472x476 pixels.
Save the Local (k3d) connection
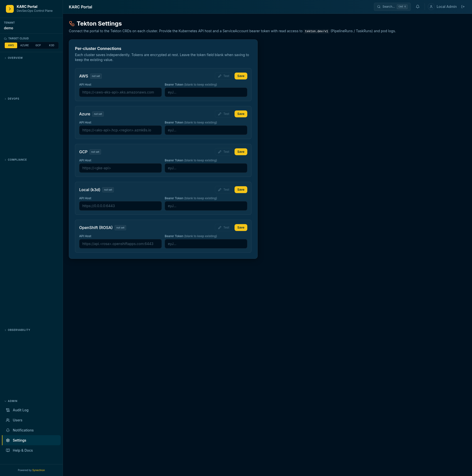pos(241,190)
